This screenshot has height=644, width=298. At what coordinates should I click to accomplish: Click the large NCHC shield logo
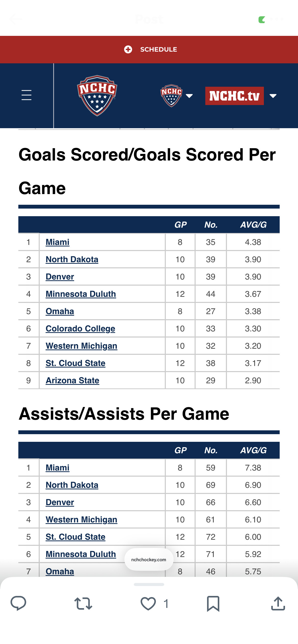click(x=97, y=95)
